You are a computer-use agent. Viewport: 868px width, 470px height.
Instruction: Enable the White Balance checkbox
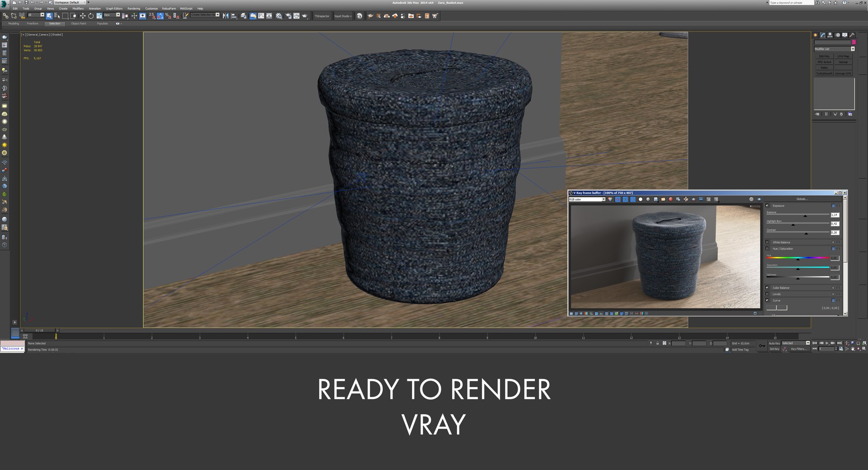click(x=767, y=242)
